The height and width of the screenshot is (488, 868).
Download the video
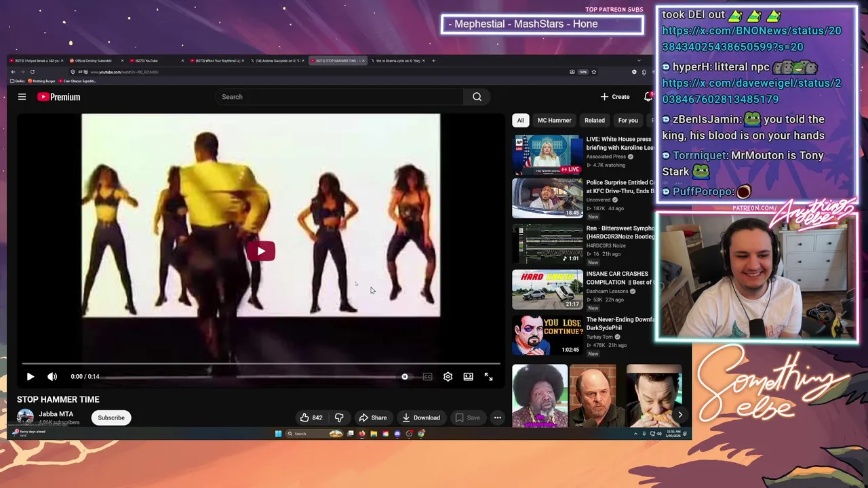[421, 418]
